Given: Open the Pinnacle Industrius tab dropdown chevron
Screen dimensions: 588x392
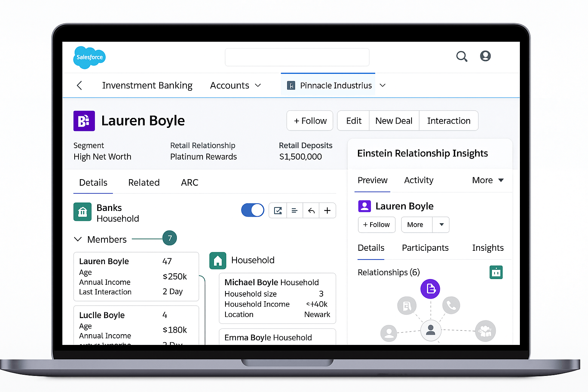Looking at the screenshot, I should [382, 85].
